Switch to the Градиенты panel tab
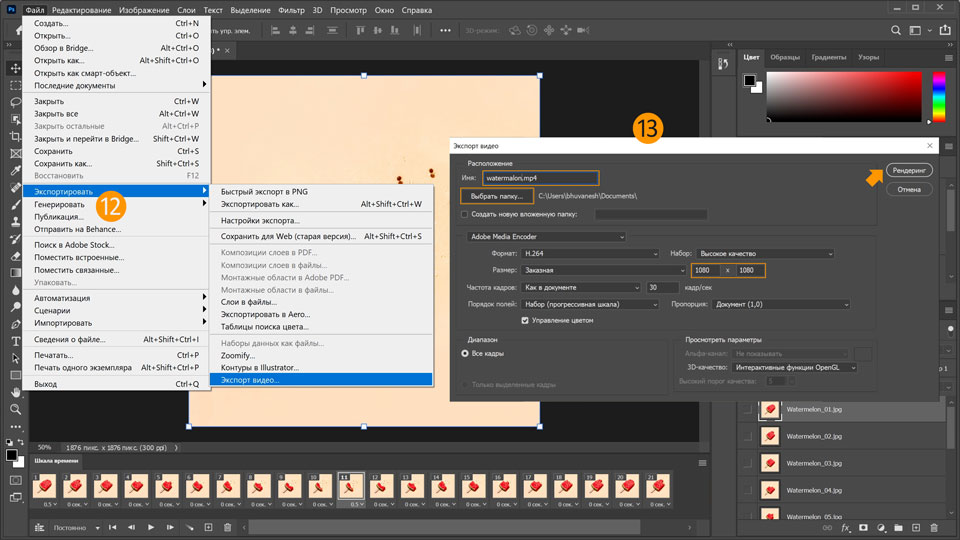This screenshot has width=960, height=540. click(829, 57)
